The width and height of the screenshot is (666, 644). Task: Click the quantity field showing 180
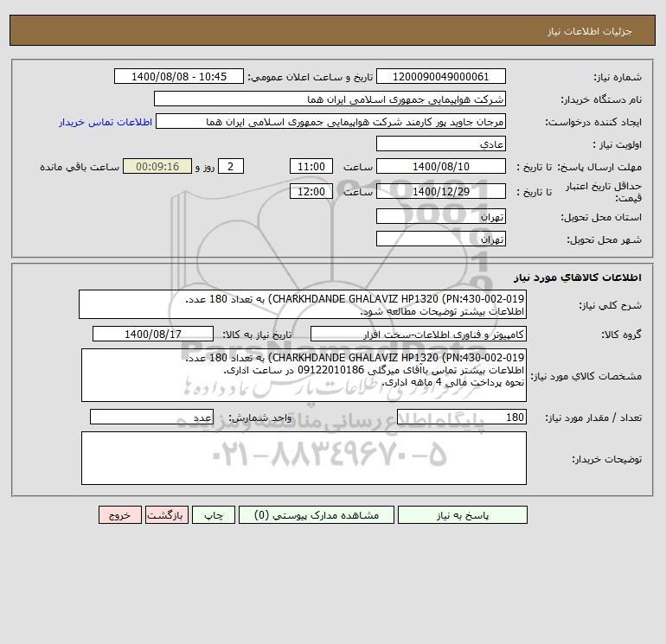[x=462, y=417]
